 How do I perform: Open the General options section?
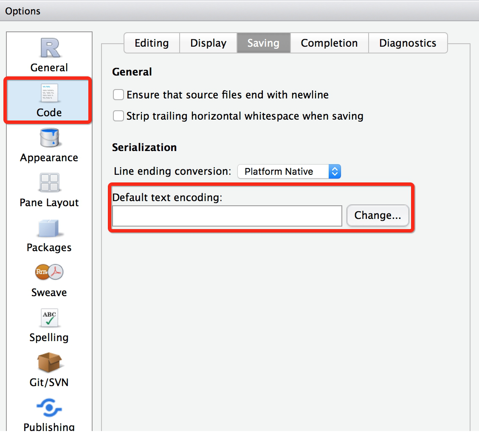[49, 55]
